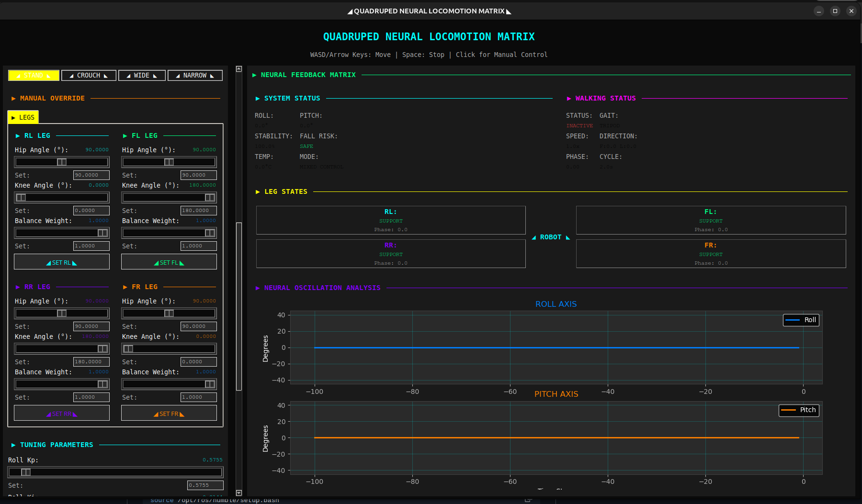862x504 pixels.
Task: Focus the RR Balance Weight Set field
Action: pyautogui.click(x=91, y=397)
